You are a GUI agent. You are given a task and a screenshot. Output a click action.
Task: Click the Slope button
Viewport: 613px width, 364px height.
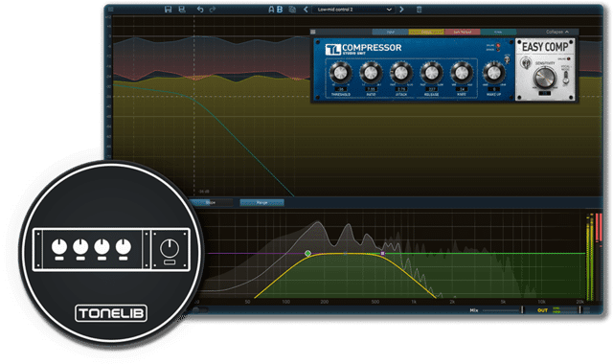(211, 202)
